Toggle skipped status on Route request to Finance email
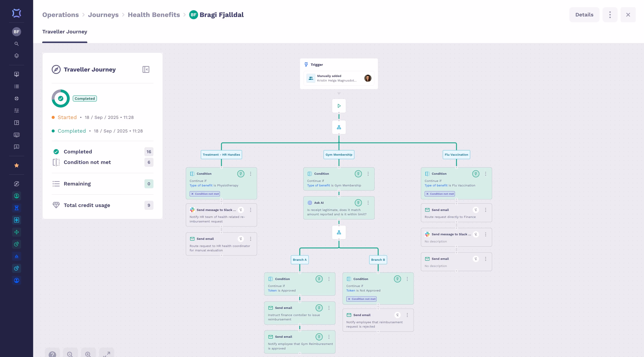Image resolution: width=644 pixels, height=357 pixels. tap(475, 210)
